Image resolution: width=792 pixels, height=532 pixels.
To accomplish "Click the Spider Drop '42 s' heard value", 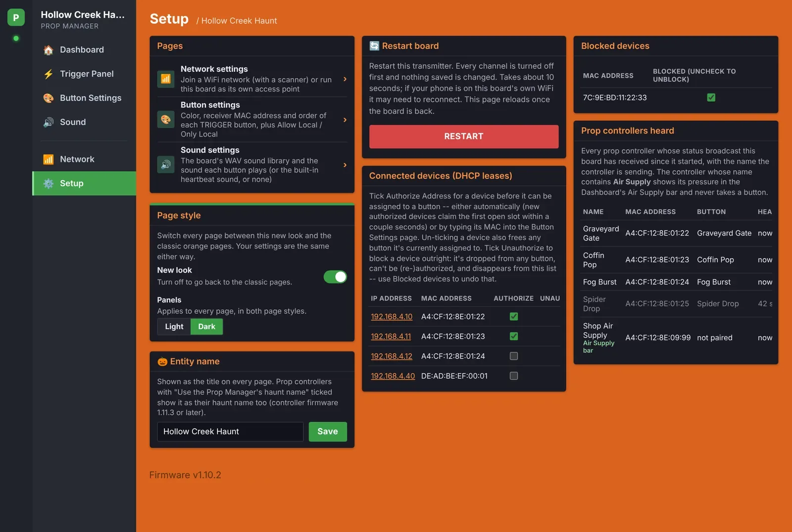I will click(x=765, y=304).
